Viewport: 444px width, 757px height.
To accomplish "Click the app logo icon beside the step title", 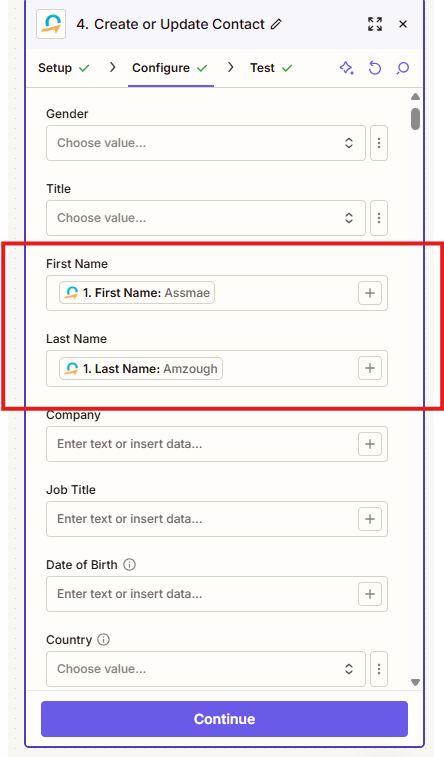I will (x=51, y=24).
